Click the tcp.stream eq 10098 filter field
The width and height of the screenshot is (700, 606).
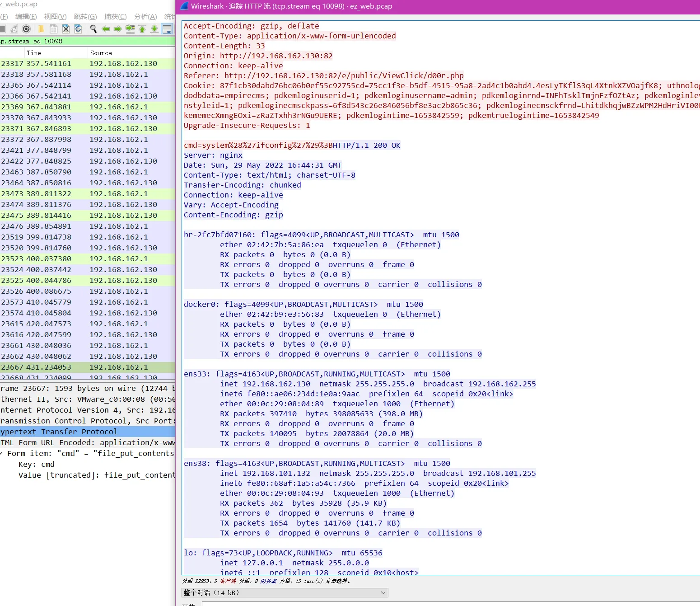(x=86, y=41)
